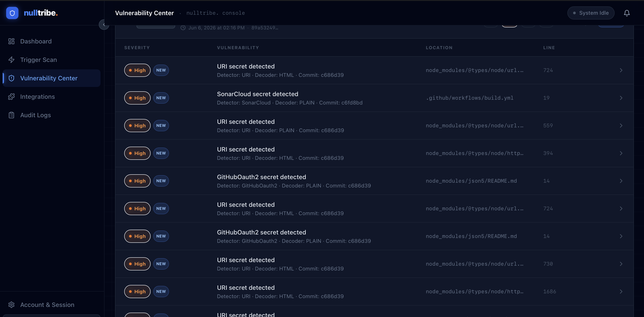Click '.github/workflows/build.yml' location
This screenshot has height=317, width=644.
tap(470, 98)
